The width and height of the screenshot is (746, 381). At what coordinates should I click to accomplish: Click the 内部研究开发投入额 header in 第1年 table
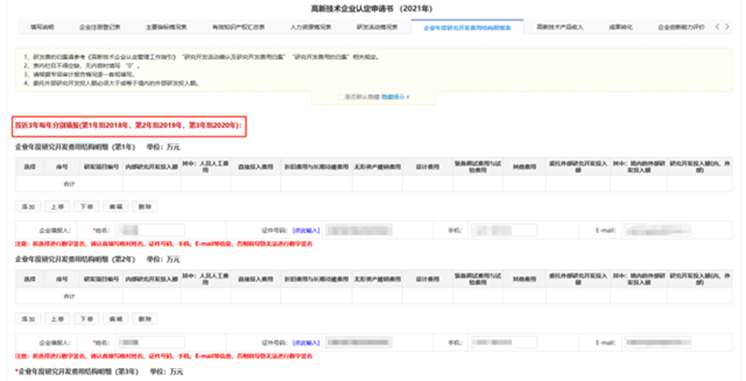pyautogui.click(x=152, y=166)
